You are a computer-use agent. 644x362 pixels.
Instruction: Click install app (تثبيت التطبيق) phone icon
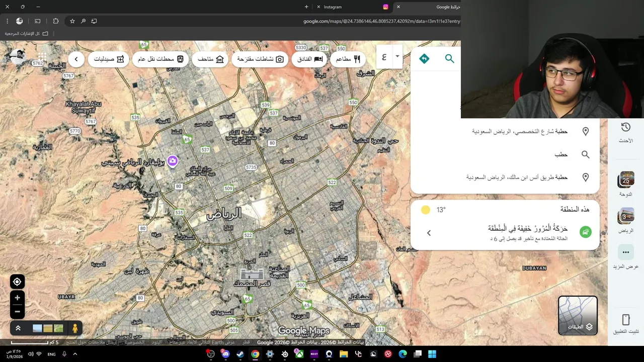[x=626, y=320]
